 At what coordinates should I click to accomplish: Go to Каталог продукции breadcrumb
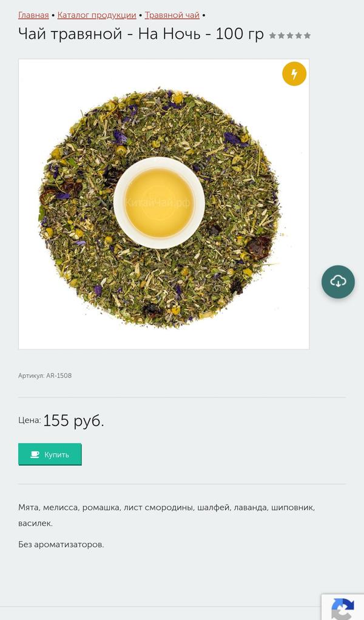(97, 15)
